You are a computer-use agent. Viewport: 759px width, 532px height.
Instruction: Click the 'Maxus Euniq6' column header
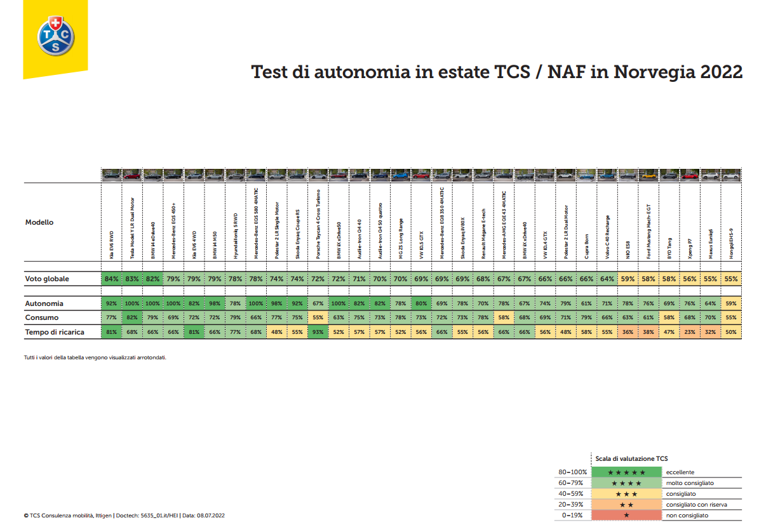click(711, 244)
